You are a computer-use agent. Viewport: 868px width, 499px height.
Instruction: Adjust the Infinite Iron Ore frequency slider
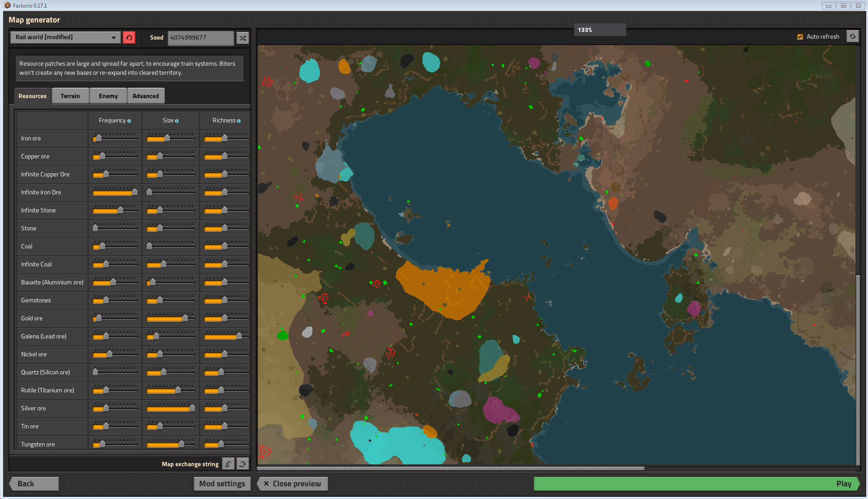pos(115,192)
